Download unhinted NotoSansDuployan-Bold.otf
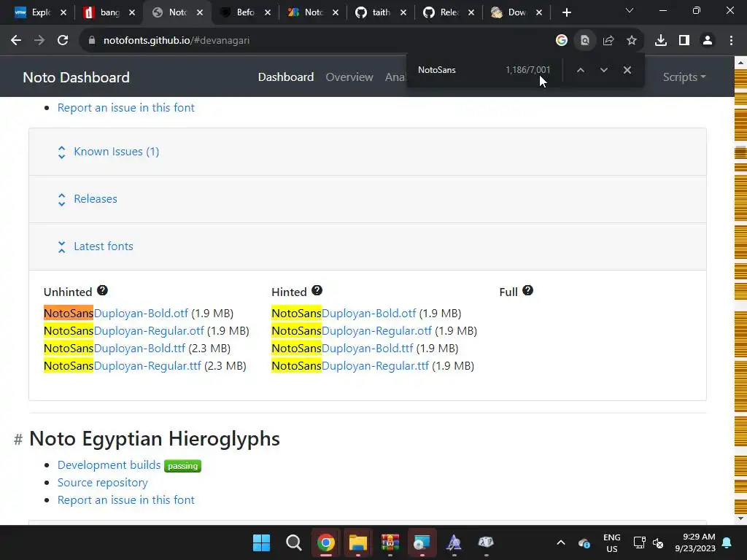 [116, 314]
